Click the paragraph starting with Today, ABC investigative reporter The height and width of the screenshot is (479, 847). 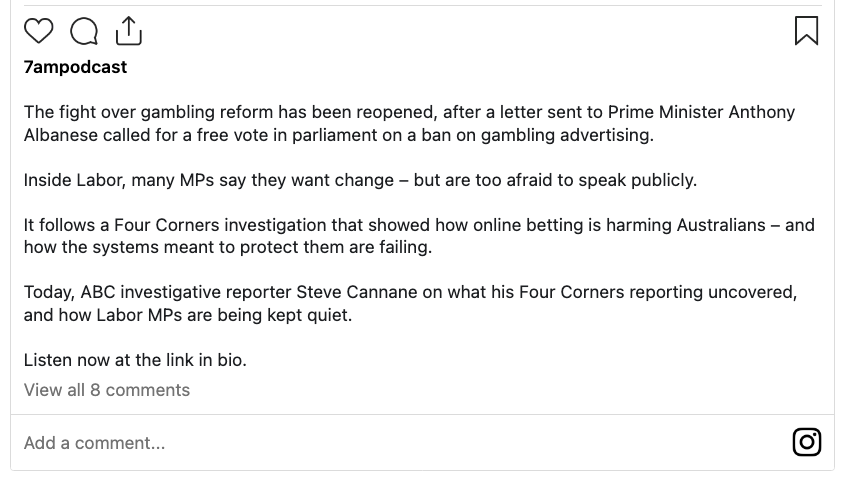(x=400, y=303)
